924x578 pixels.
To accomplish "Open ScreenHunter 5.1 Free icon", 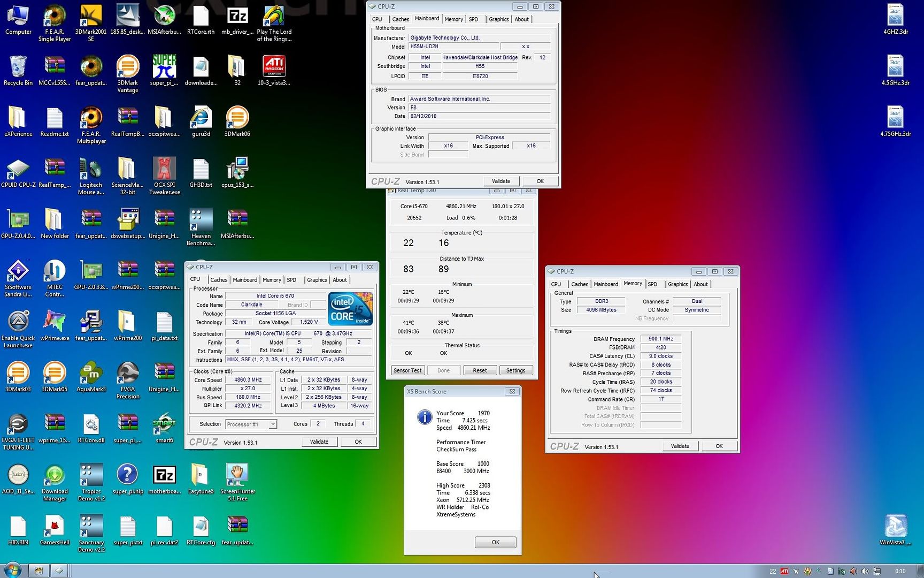I will pyautogui.click(x=237, y=483).
